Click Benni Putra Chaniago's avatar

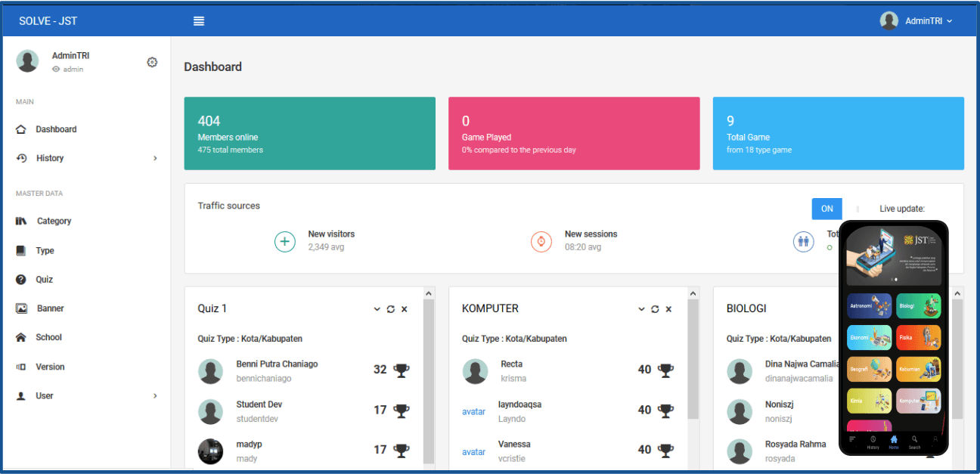(210, 371)
